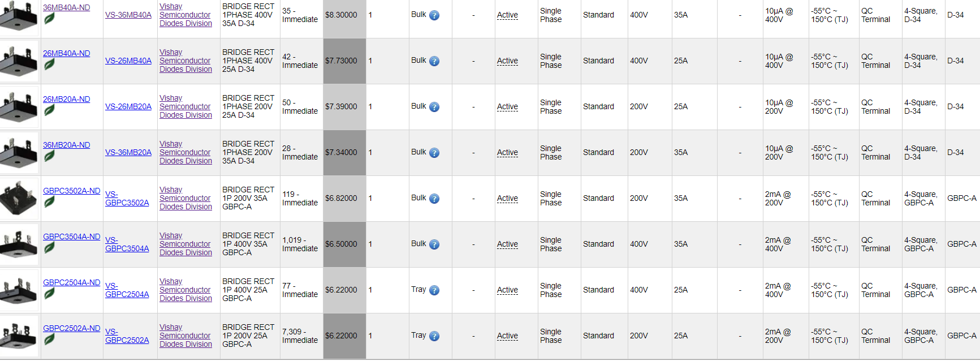Viewport: 980px width, 361px height.
Task: Click the help icon beside Tray for GBPC2502A-ND
Action: coord(434,336)
